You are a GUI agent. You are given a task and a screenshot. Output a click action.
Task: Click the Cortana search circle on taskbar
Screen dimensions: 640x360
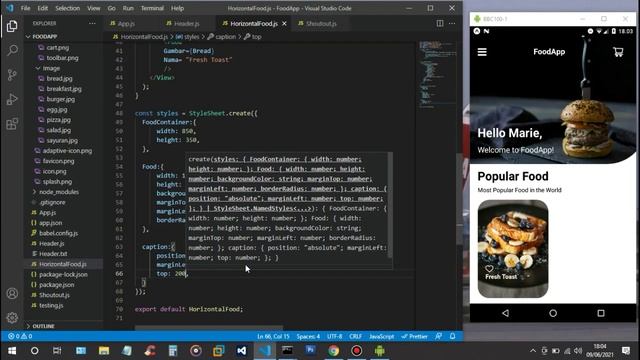point(35,351)
